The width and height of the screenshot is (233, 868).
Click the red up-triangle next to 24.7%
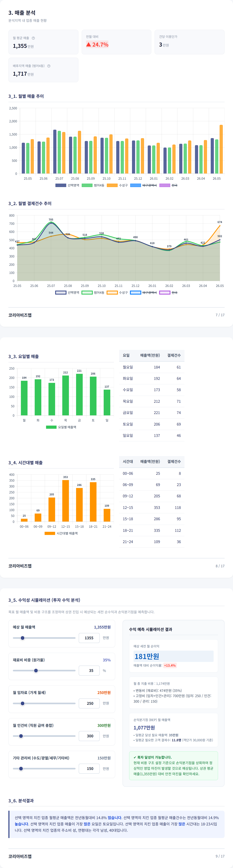tap(89, 44)
